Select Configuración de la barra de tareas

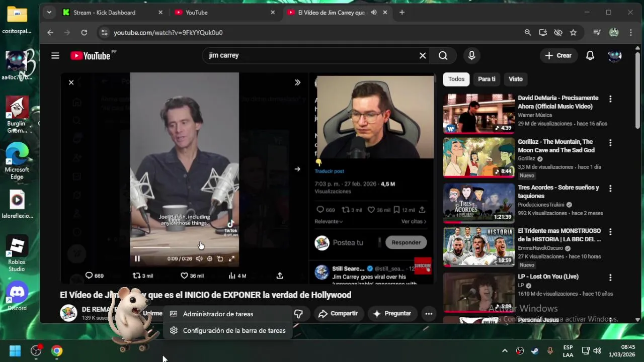(x=227, y=330)
